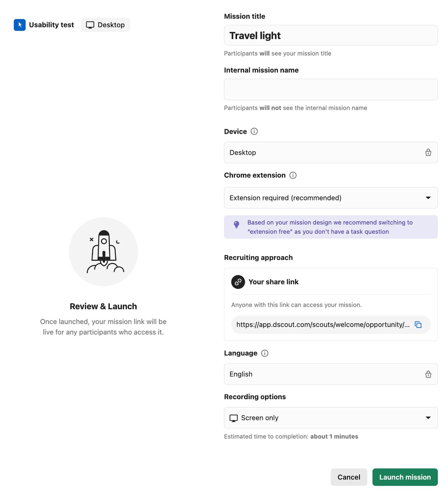
Task: Focus the Internal mission name field
Action: [x=330, y=89]
